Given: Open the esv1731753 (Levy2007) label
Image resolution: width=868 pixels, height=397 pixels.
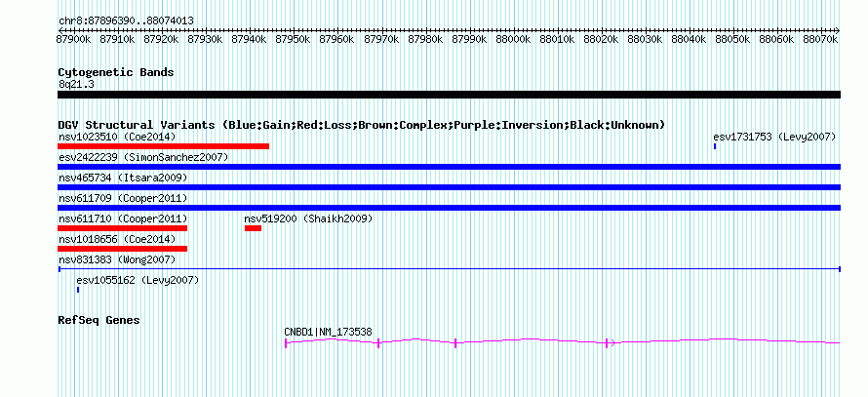Looking at the screenshot, I should pyautogui.click(x=774, y=137).
